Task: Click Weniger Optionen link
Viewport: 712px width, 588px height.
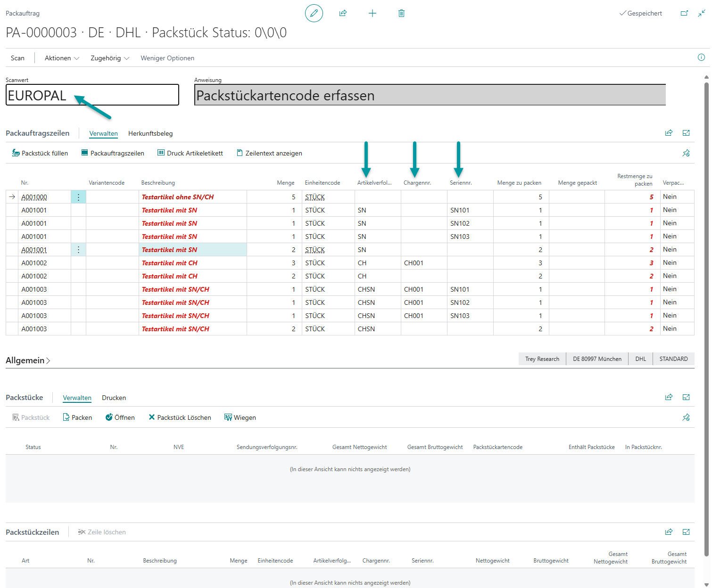Action: coord(167,58)
